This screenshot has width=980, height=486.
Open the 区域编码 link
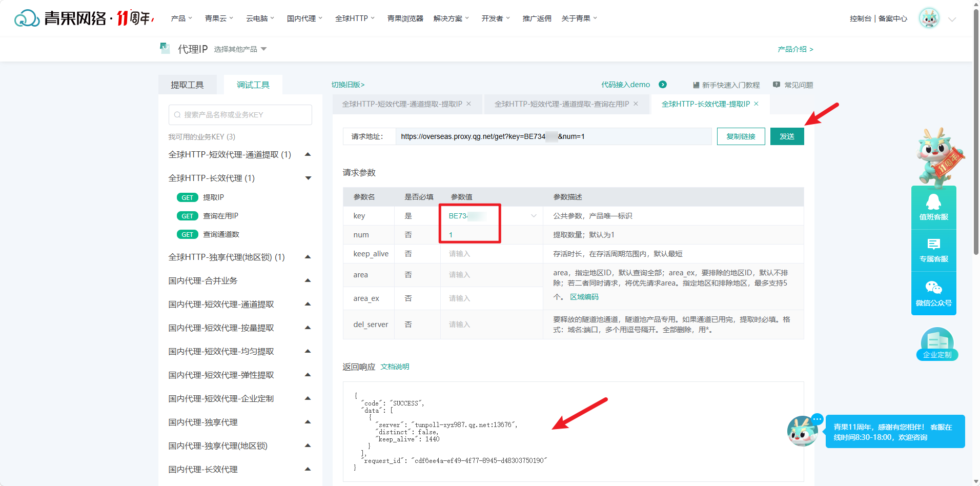click(x=584, y=297)
